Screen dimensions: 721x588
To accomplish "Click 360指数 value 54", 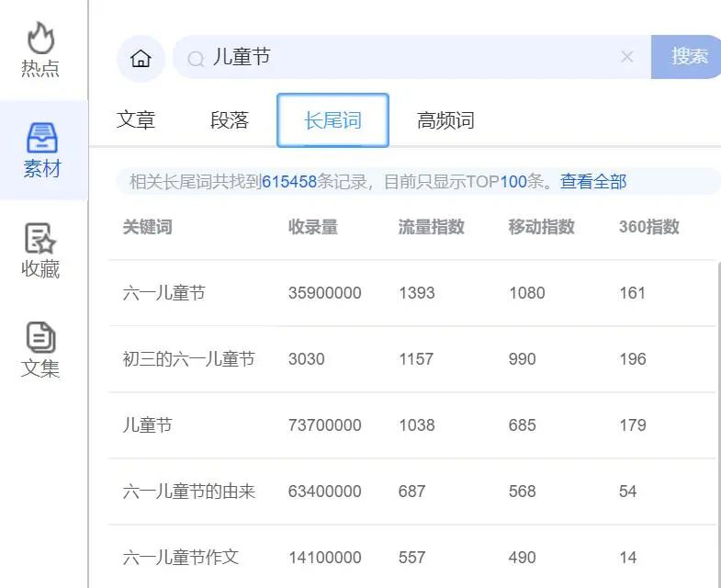I will 627,492.
